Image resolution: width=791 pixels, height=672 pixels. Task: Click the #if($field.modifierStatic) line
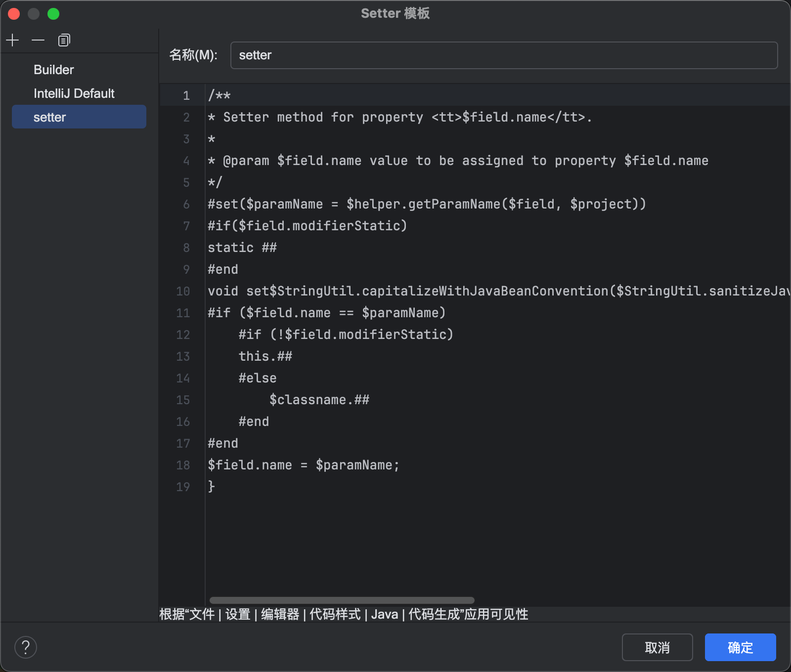pyautogui.click(x=307, y=225)
